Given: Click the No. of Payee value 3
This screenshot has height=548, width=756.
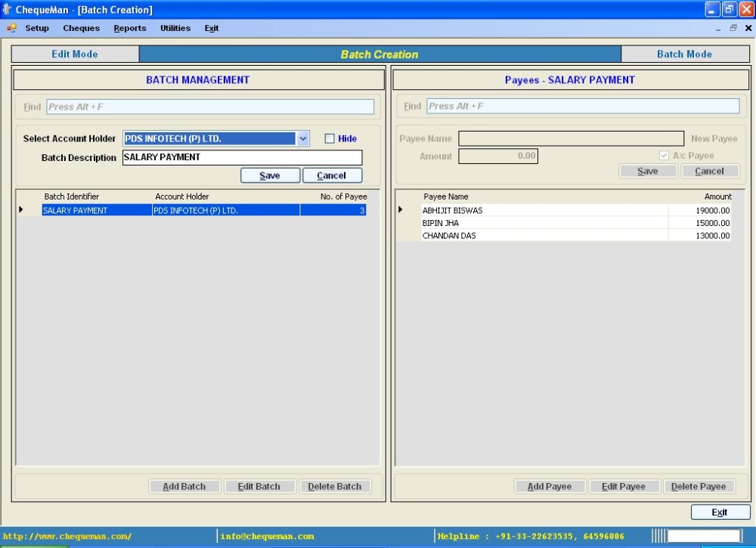Looking at the screenshot, I should pyautogui.click(x=333, y=210).
